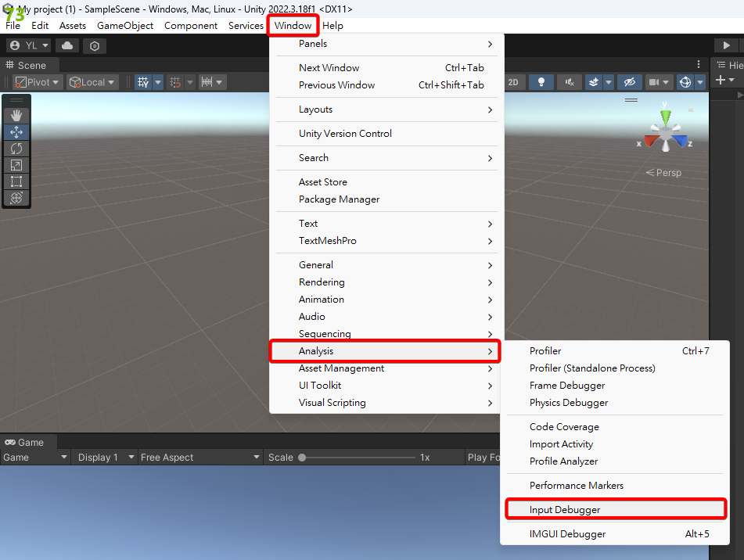Open the Services menu
Image resolution: width=744 pixels, height=560 pixels.
(246, 26)
